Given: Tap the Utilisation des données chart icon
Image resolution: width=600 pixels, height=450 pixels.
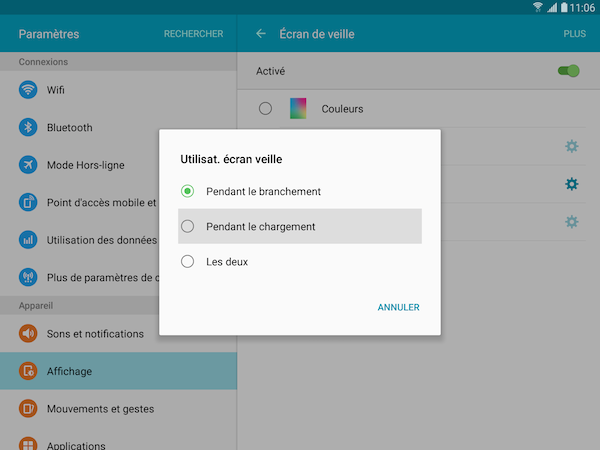Looking at the screenshot, I should click(x=28, y=240).
